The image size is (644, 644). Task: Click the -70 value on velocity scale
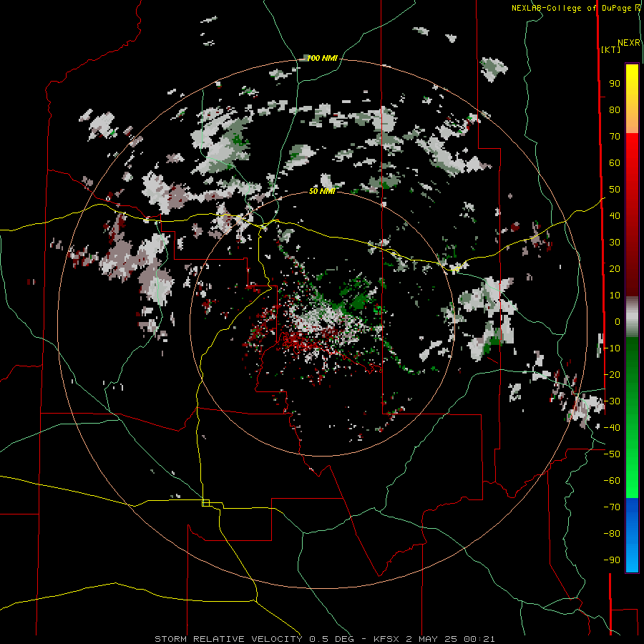coord(612,507)
